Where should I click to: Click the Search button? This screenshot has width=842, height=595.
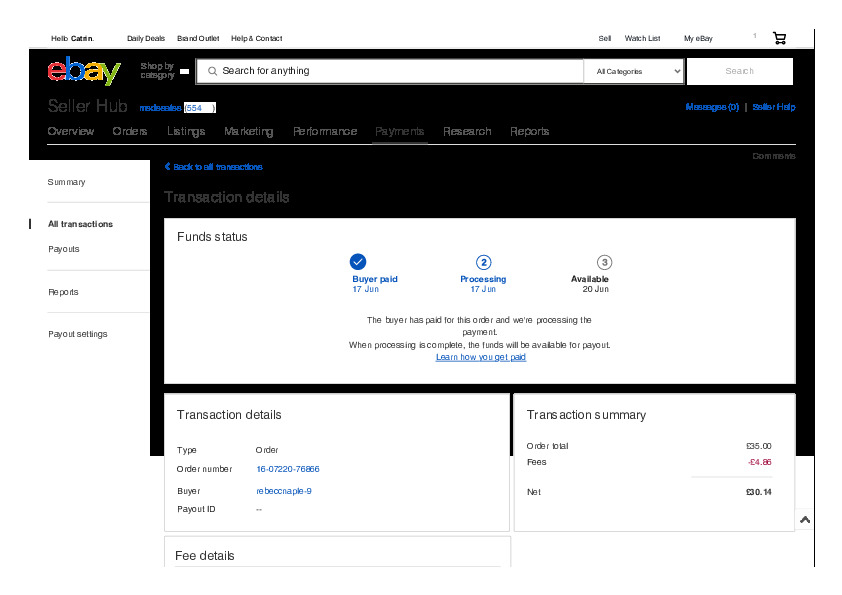[x=739, y=72]
